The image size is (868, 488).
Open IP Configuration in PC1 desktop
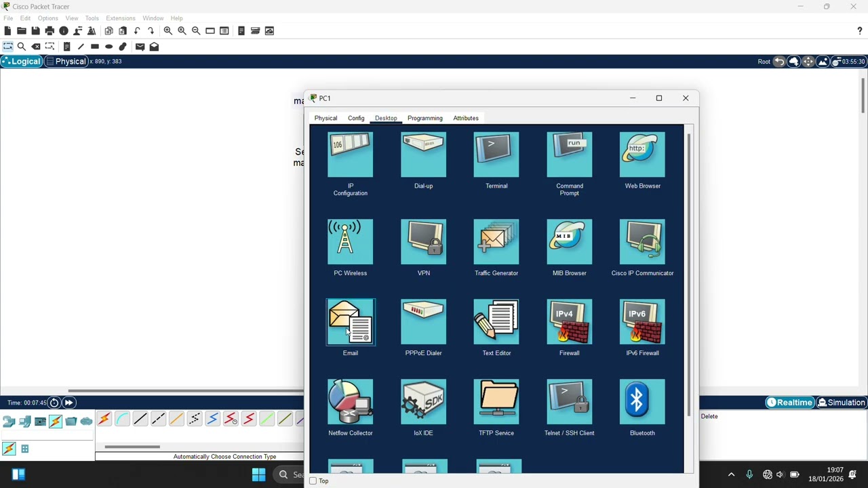click(350, 164)
